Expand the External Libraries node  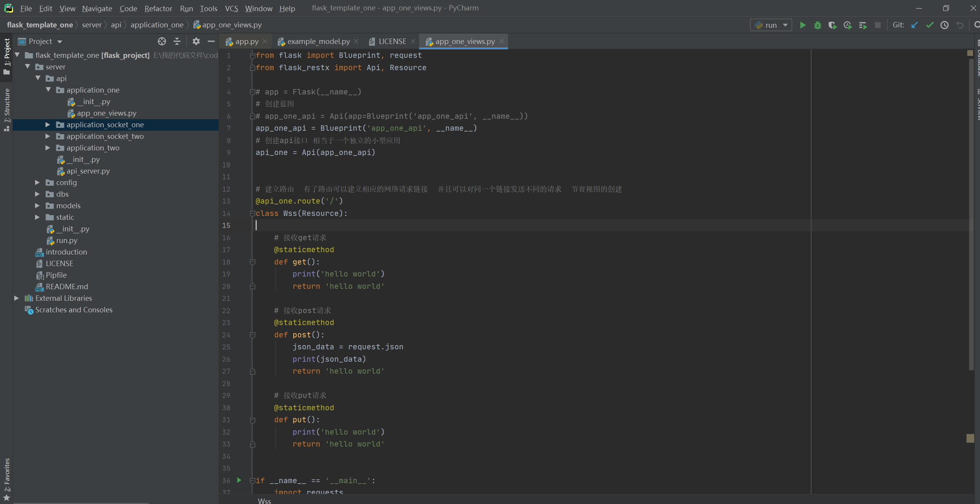(17, 298)
